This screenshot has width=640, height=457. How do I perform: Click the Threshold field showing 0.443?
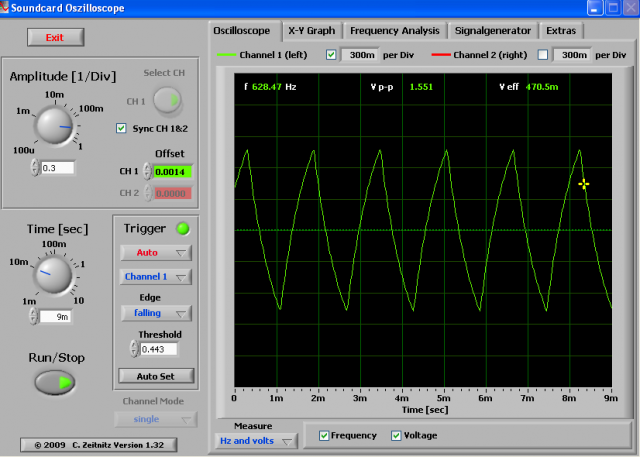point(158,349)
